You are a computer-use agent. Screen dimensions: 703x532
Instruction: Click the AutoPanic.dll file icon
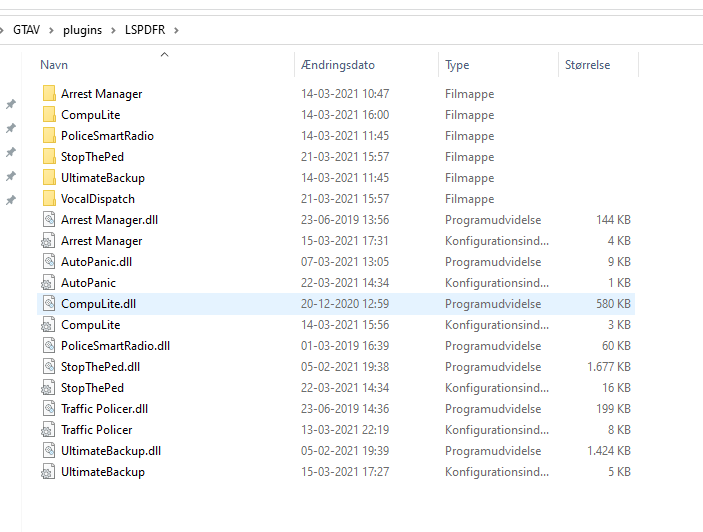click(x=49, y=262)
